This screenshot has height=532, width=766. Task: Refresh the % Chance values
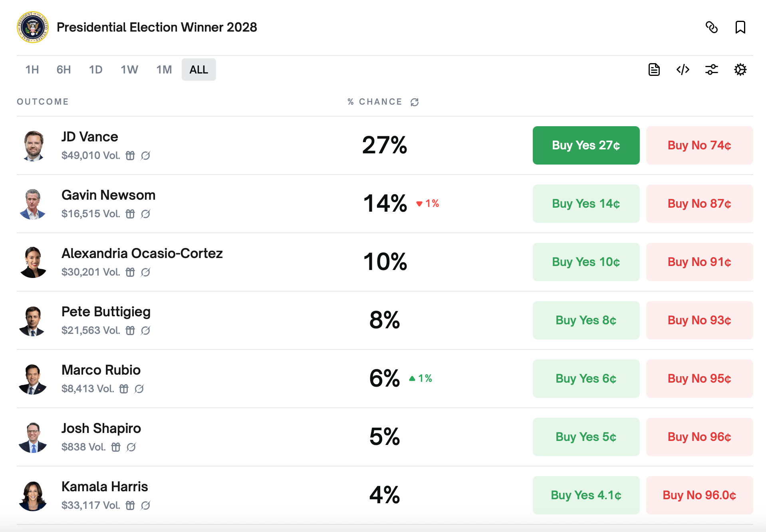415,102
